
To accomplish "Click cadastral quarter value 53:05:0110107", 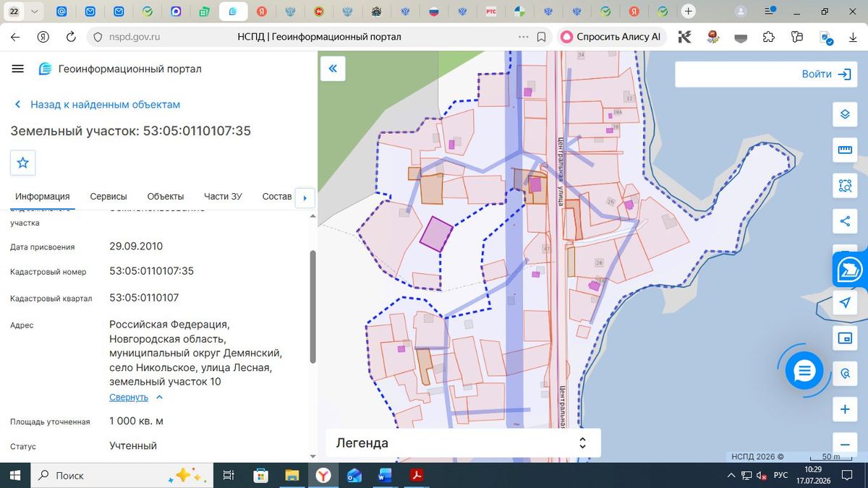I will coord(144,297).
